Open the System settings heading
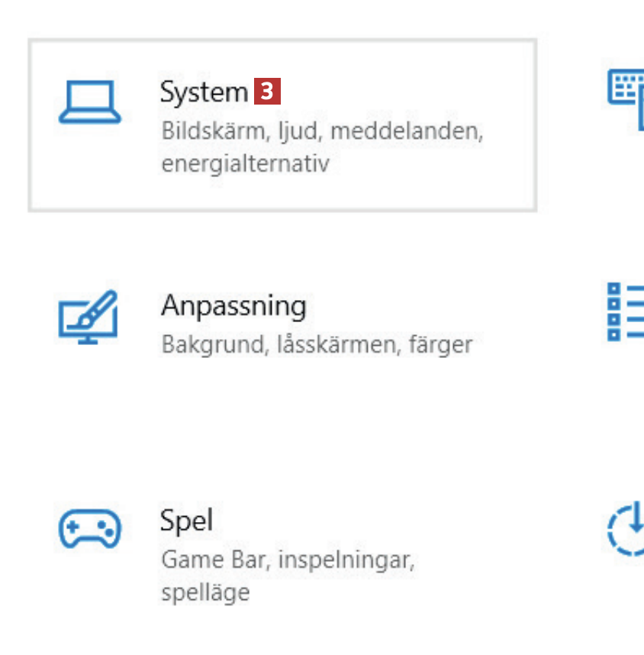The height and width of the screenshot is (655, 644). [x=204, y=92]
